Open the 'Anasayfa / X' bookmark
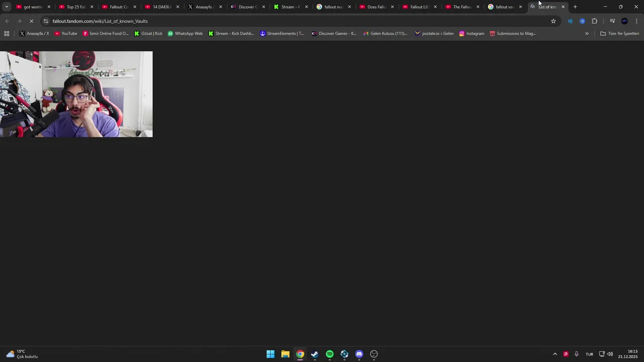 (34, 34)
